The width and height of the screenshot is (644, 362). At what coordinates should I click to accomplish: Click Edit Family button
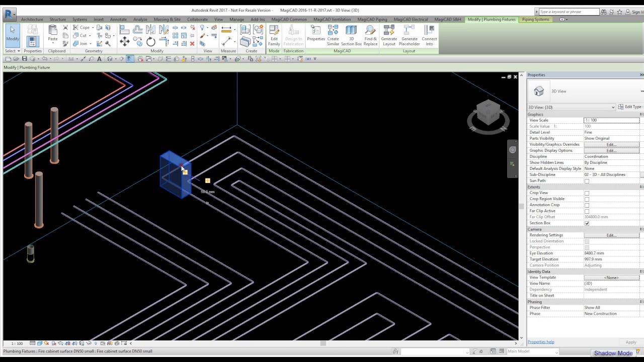tap(274, 35)
